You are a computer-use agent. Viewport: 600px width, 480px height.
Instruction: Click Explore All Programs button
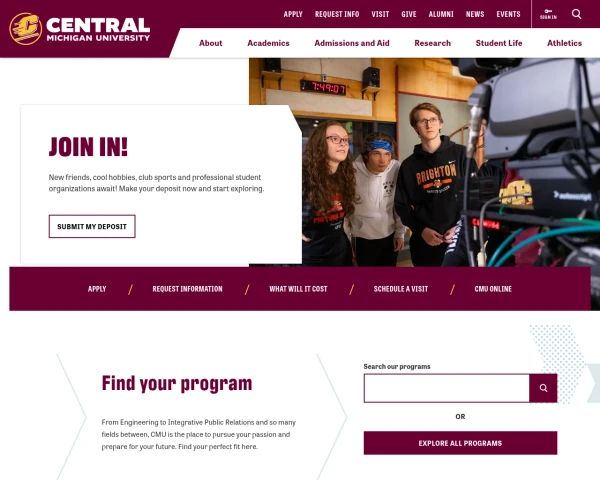coord(460,443)
